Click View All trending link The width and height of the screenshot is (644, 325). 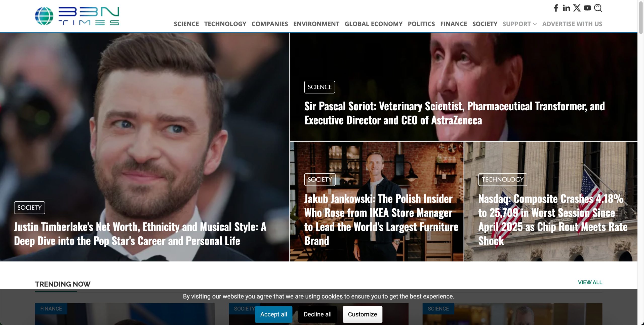point(590,282)
